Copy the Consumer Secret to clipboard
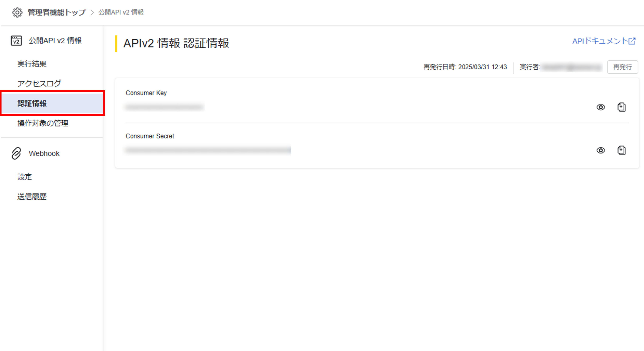This screenshot has width=644, height=351. pyautogui.click(x=621, y=150)
